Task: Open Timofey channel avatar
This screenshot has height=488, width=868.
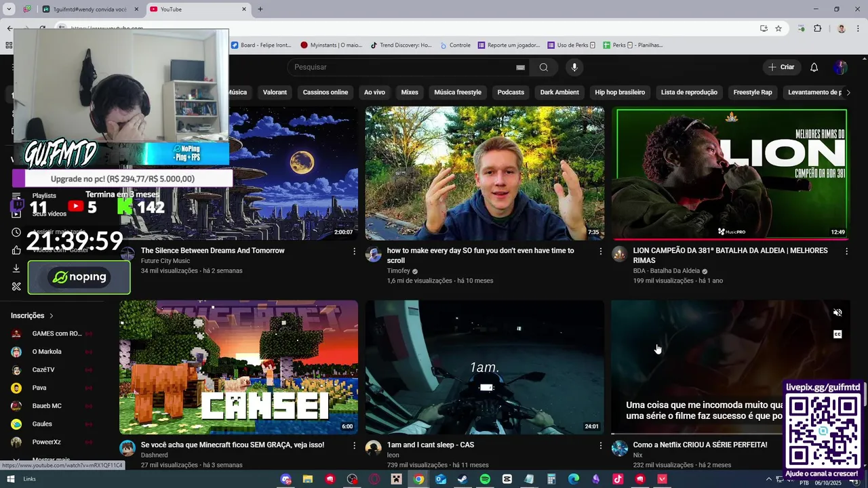Action: pos(374,254)
